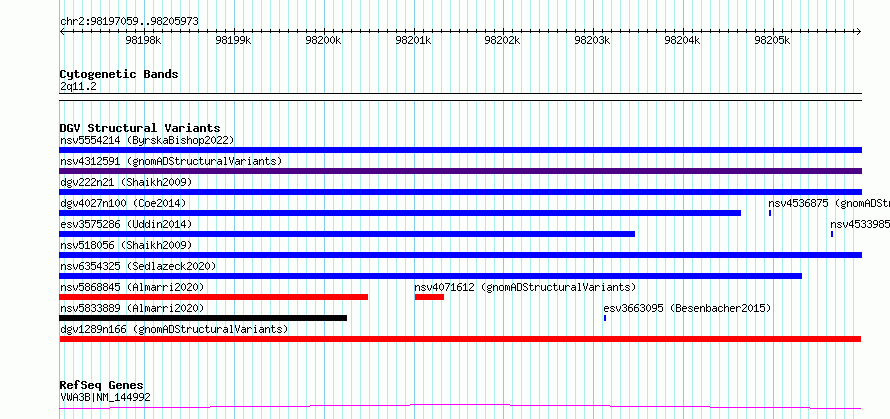Viewport: 890px width, 419px height.
Task: Select the tiny blue esv3663095 marker
Action: pyautogui.click(x=605, y=318)
